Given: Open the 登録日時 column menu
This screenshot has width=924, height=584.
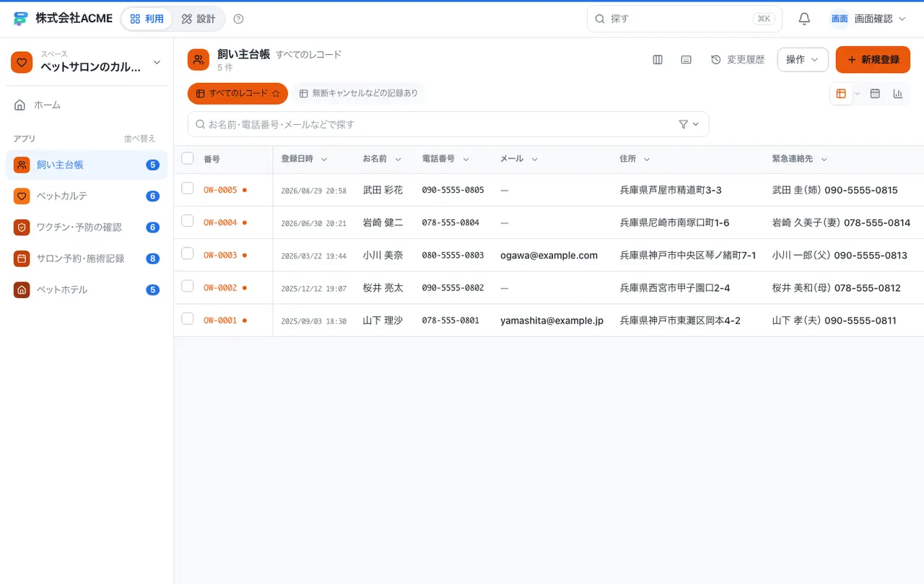Looking at the screenshot, I should (324, 160).
